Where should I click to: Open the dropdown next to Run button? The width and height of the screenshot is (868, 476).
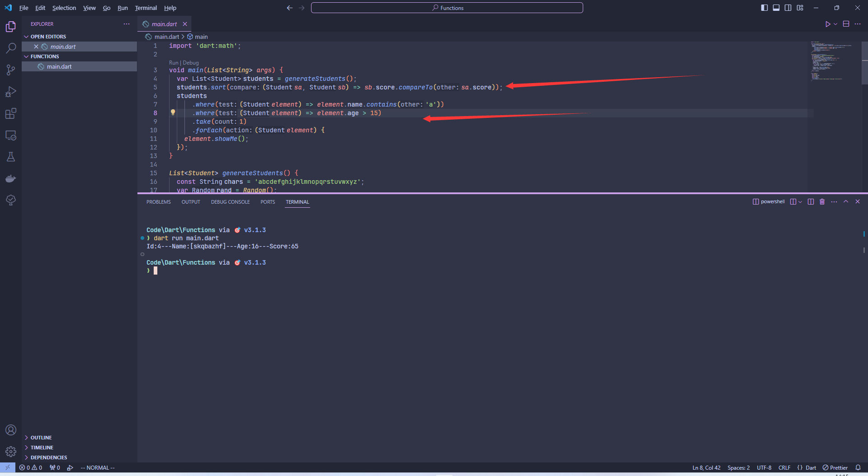pos(835,24)
